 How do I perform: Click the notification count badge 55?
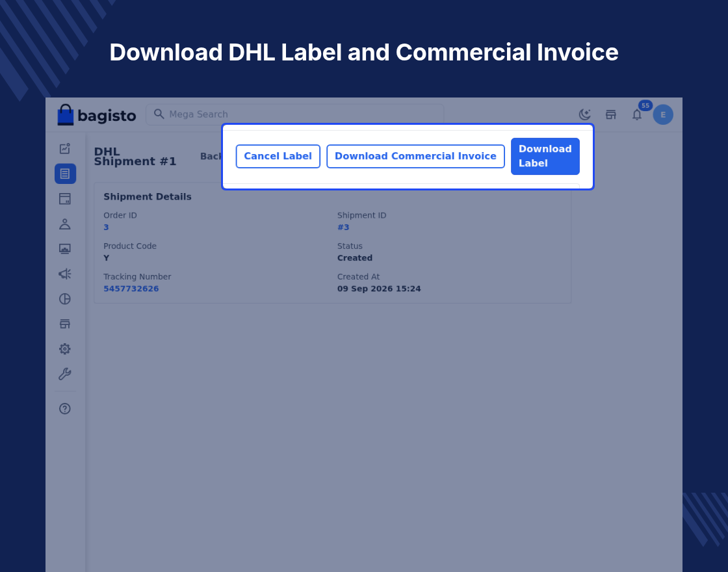[x=645, y=105]
